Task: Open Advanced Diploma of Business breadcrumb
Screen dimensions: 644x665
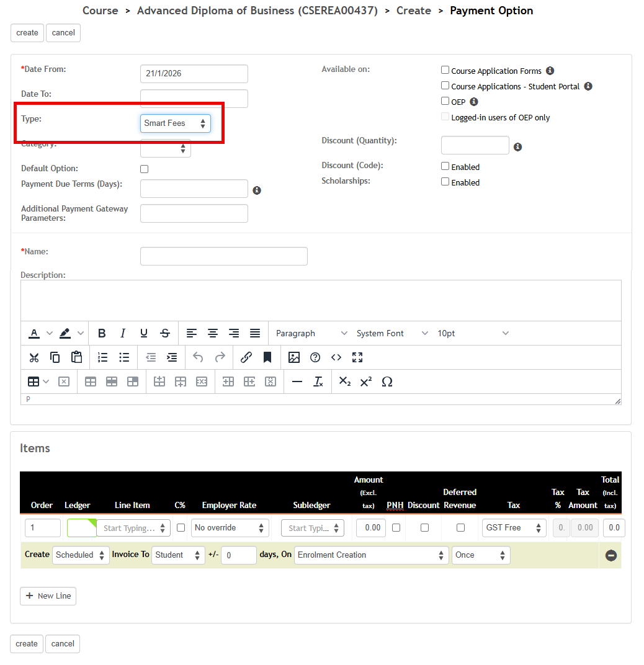Action: (257, 11)
